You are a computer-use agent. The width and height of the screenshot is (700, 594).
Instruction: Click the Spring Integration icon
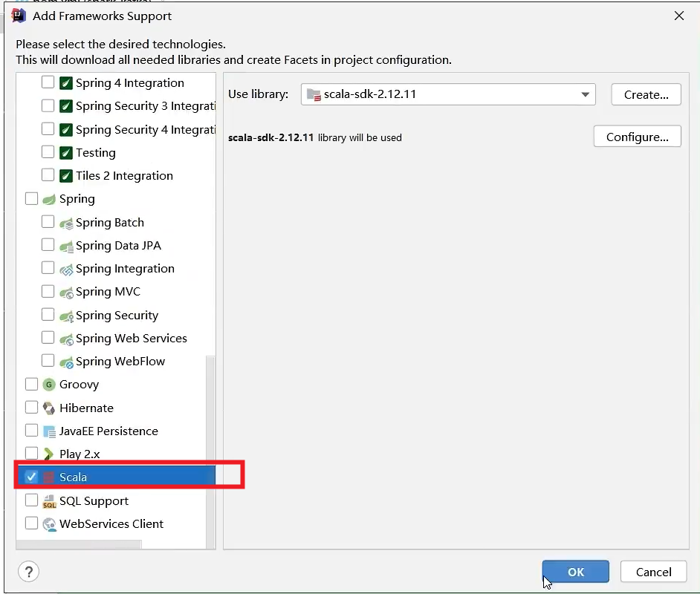(x=66, y=269)
